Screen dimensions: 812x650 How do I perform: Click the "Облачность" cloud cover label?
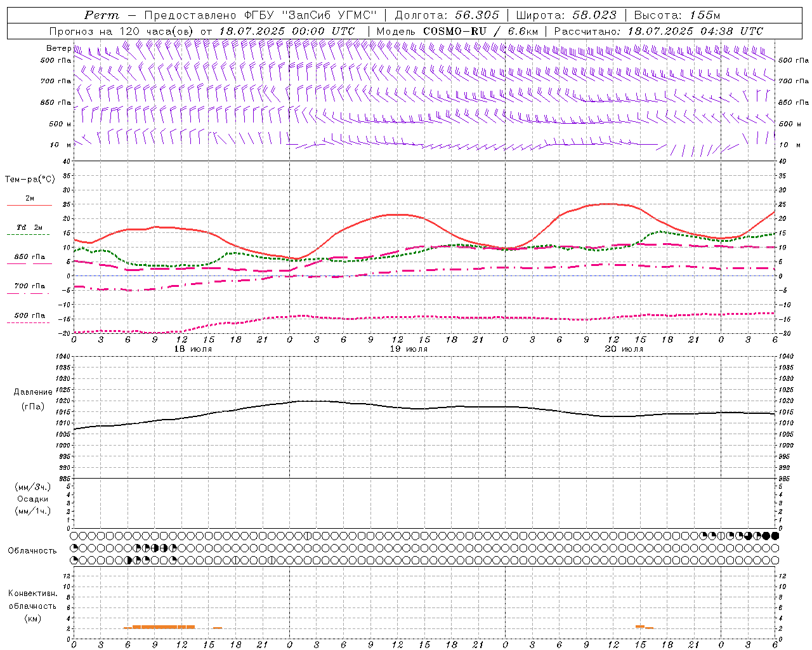pos(32,550)
